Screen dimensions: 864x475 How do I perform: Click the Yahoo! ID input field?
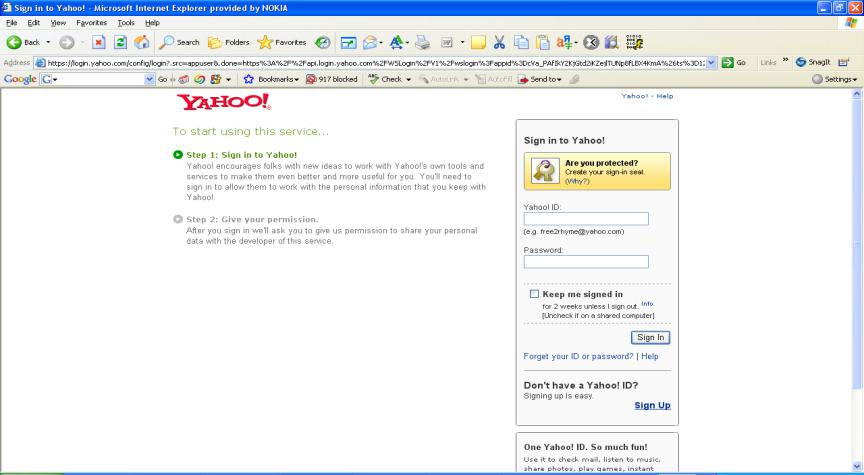(x=586, y=219)
